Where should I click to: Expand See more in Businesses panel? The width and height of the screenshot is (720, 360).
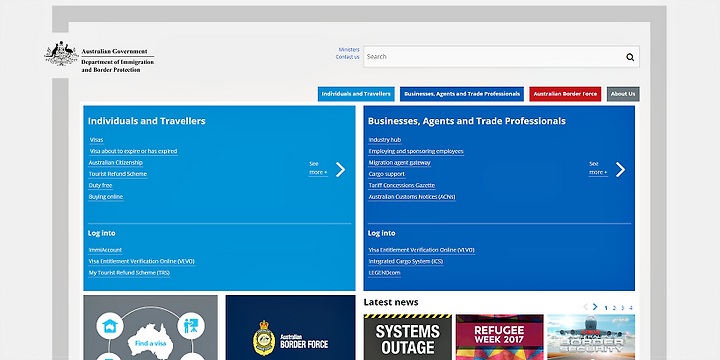point(598,168)
